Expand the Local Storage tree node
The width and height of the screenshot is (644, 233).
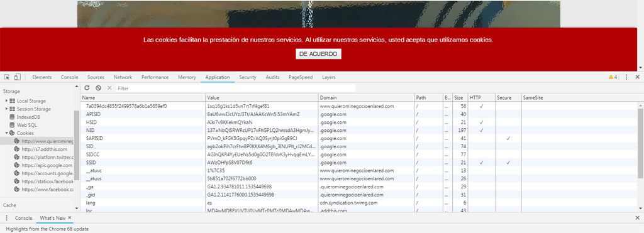click(x=6, y=101)
